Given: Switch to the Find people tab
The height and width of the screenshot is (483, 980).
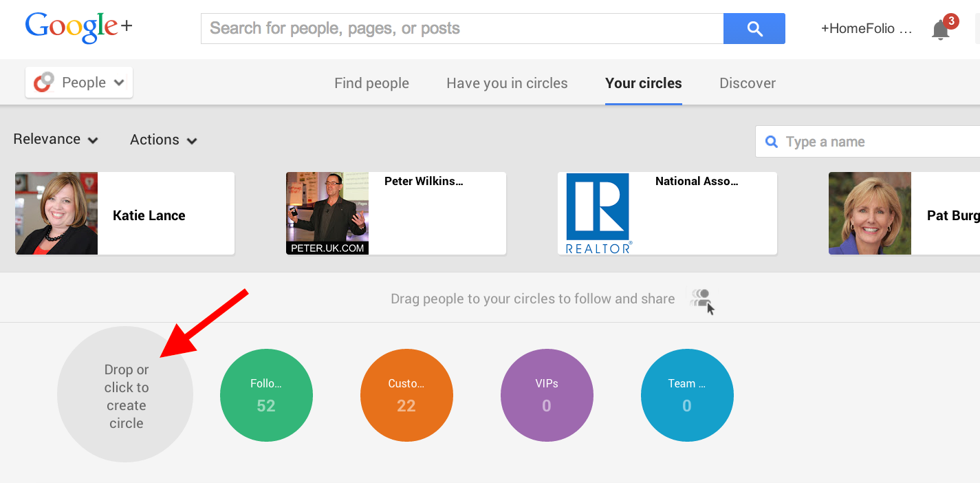Looking at the screenshot, I should (x=371, y=83).
